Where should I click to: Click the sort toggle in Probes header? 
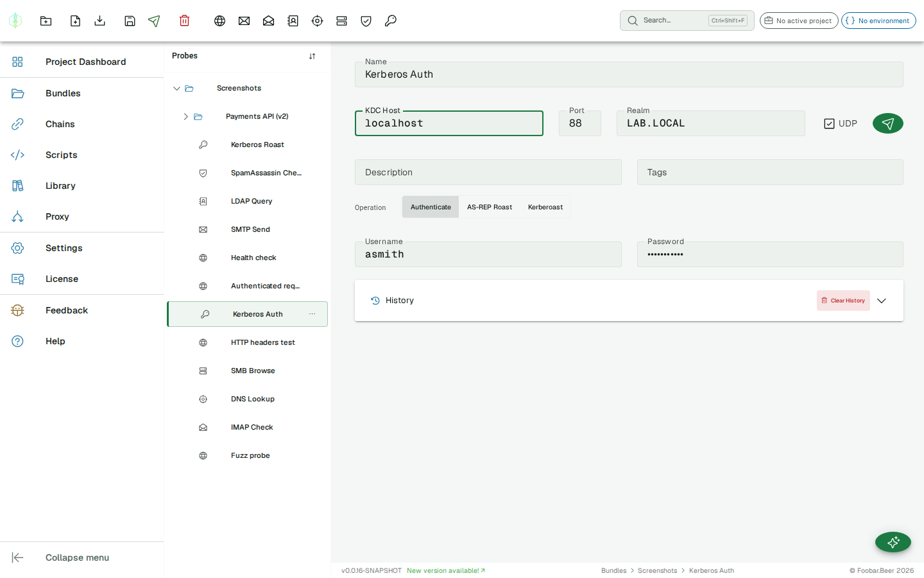point(312,56)
